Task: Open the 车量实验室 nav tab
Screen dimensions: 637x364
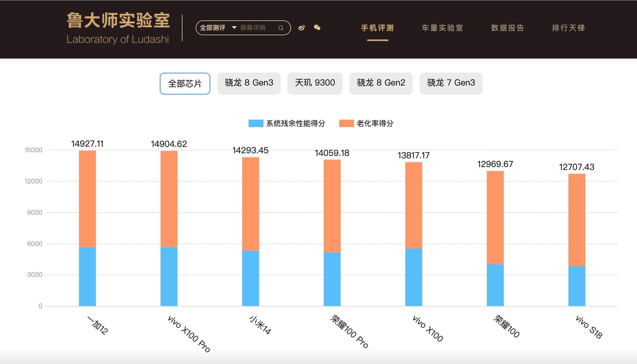Action: pyautogui.click(x=442, y=28)
